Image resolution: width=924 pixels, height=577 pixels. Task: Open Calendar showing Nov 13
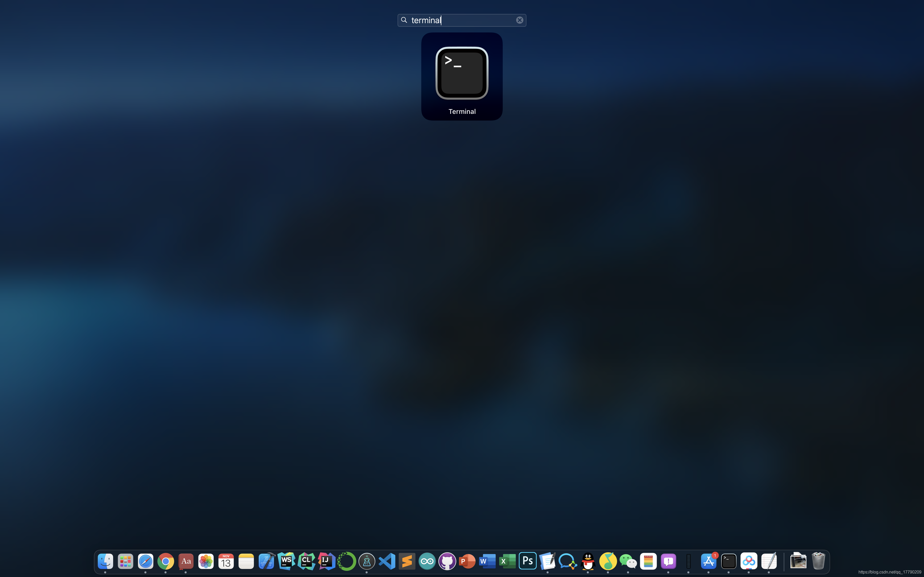click(226, 561)
